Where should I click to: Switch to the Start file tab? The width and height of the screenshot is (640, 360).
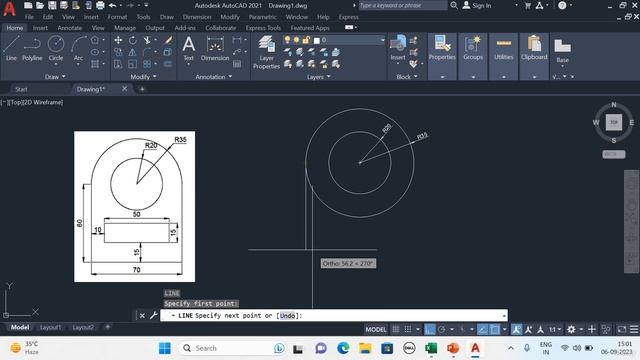(21, 89)
